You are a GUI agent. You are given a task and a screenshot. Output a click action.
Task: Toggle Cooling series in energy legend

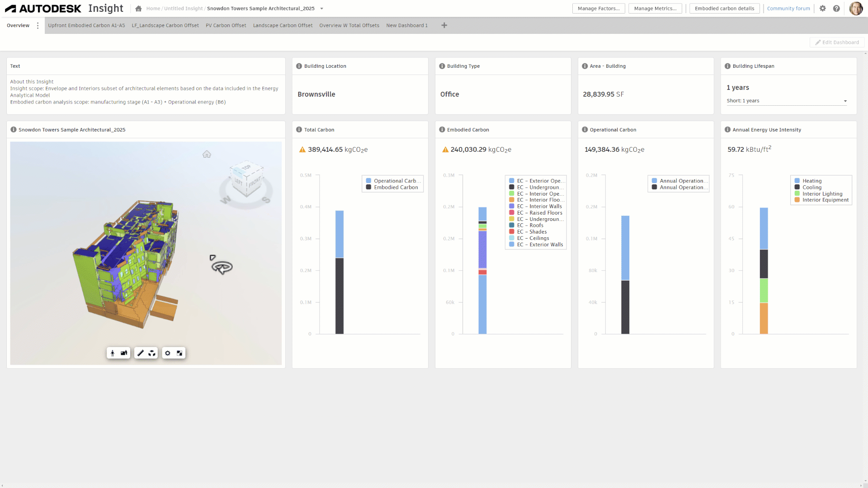coord(811,188)
